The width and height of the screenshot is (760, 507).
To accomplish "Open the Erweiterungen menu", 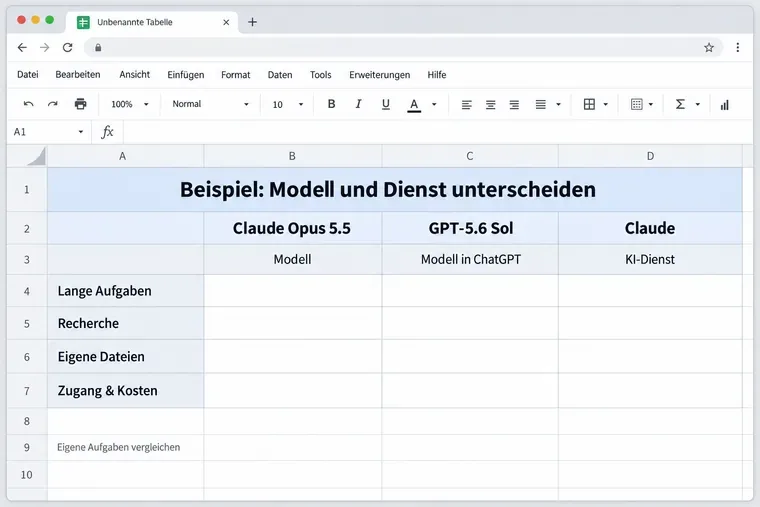I will [380, 75].
